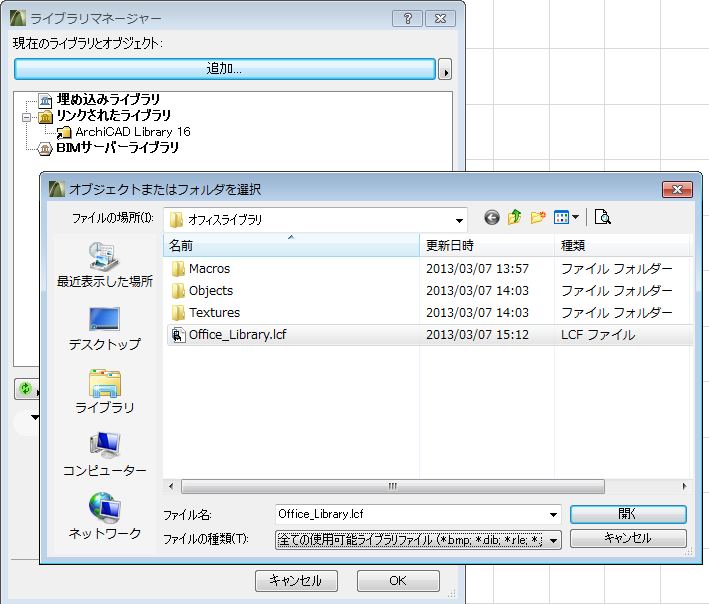Click the horizontal scrollbar thumb
This screenshot has height=604, width=709.
(x=392, y=486)
